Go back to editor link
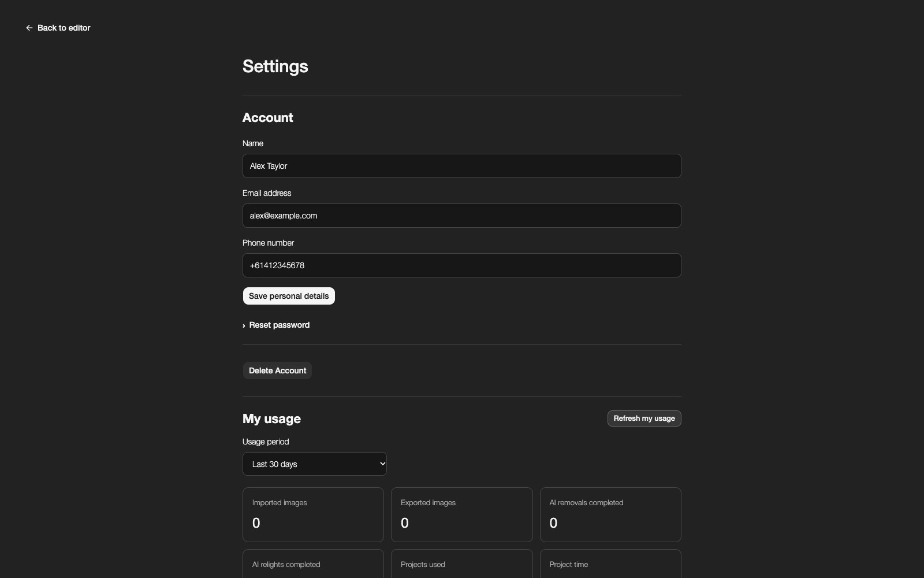 (x=58, y=28)
